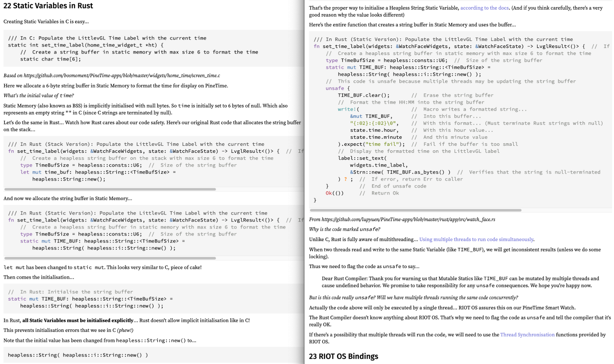Viewport: 614px width, 364px height.
Task: Click the 'write!(' macro call in the code
Action: tap(348, 109)
